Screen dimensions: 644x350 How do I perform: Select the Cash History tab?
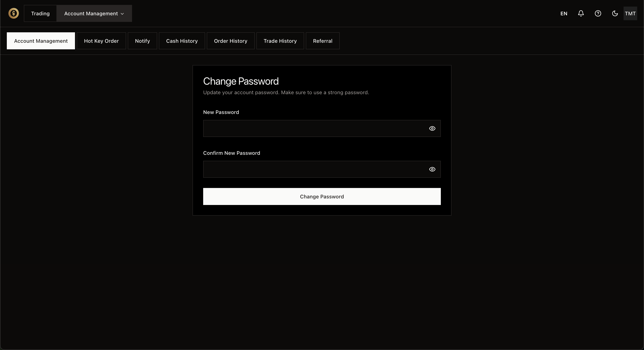[x=182, y=41]
